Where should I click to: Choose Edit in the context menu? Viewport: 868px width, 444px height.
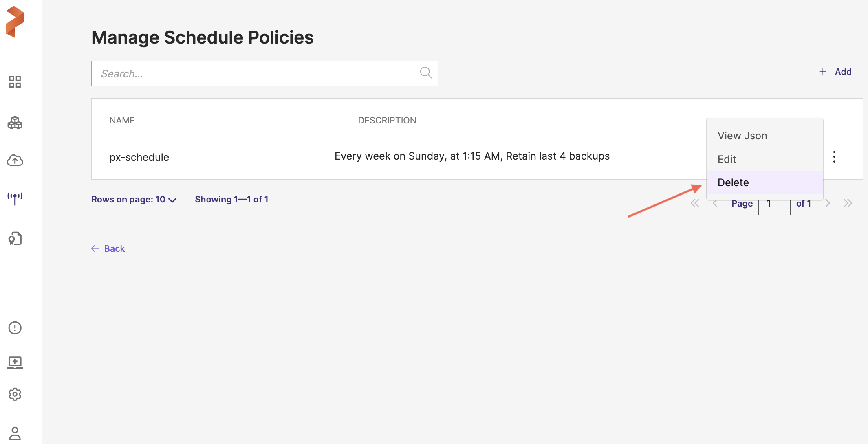(727, 159)
